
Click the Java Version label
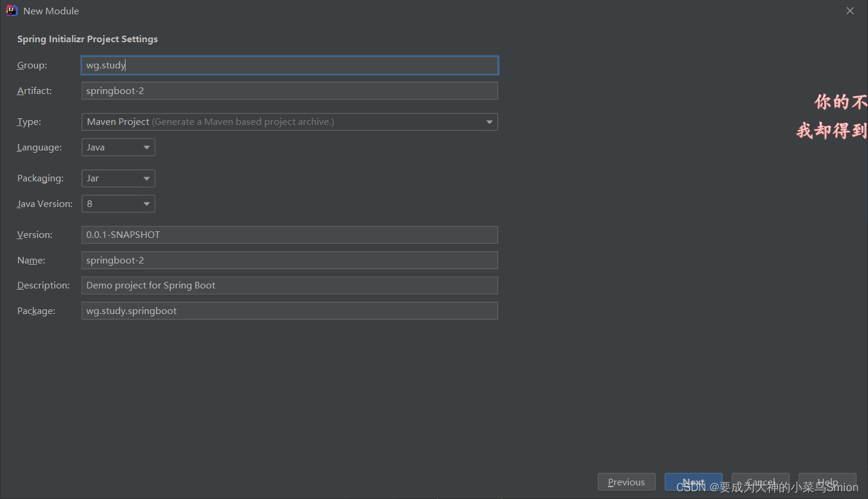tap(45, 204)
